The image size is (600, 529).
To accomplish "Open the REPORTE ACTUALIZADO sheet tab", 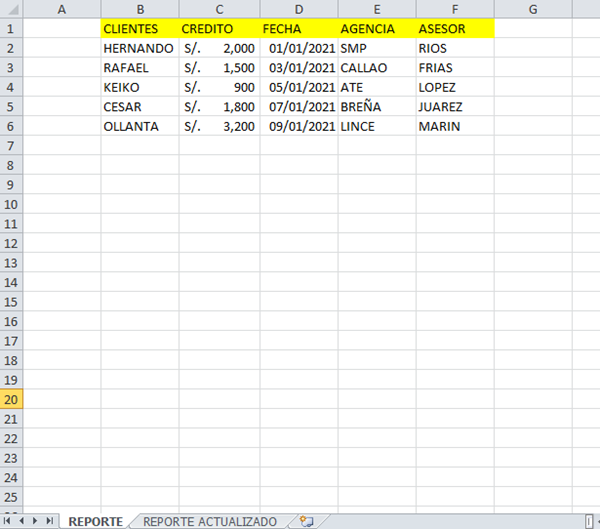I will pyautogui.click(x=210, y=521).
